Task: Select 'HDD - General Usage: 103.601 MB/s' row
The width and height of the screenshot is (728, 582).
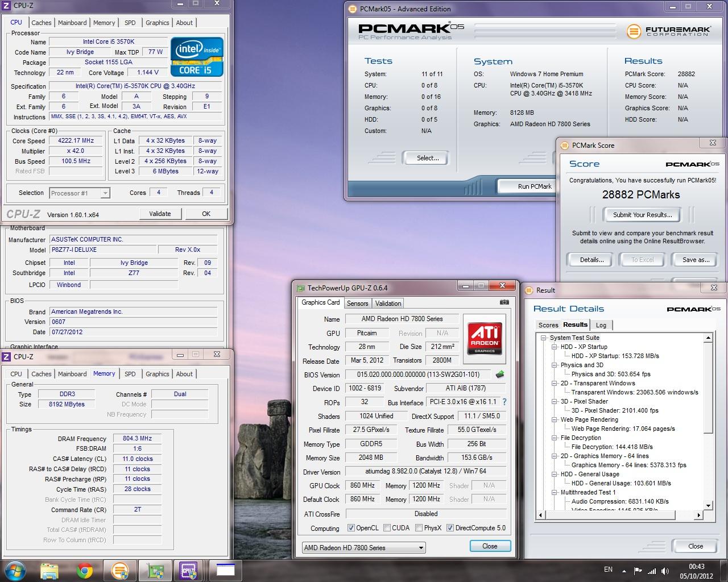Action: coord(621,483)
